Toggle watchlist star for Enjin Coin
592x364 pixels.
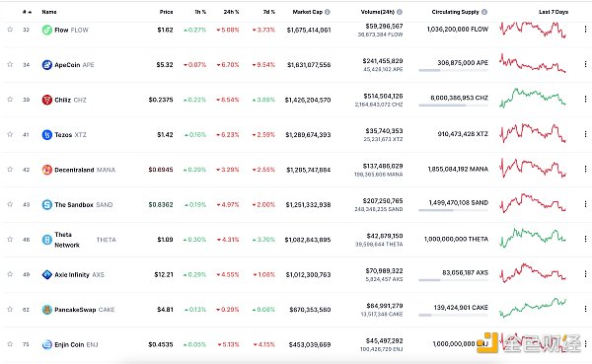10,344
